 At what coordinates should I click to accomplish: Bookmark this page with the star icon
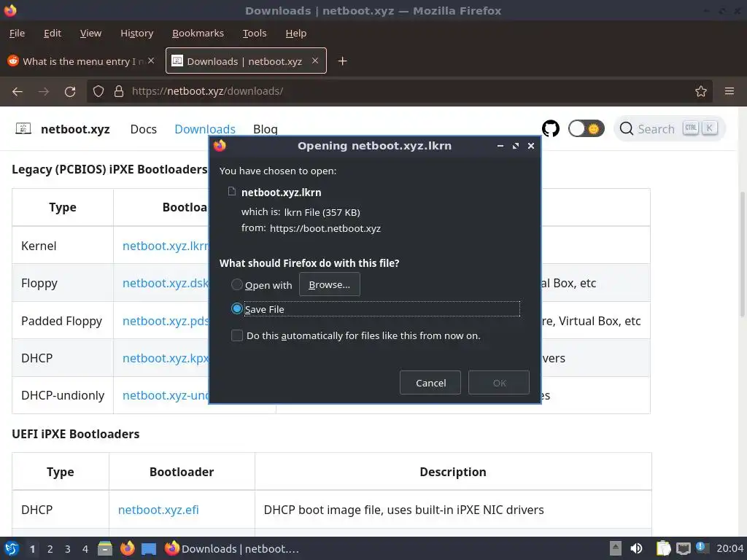[700, 91]
